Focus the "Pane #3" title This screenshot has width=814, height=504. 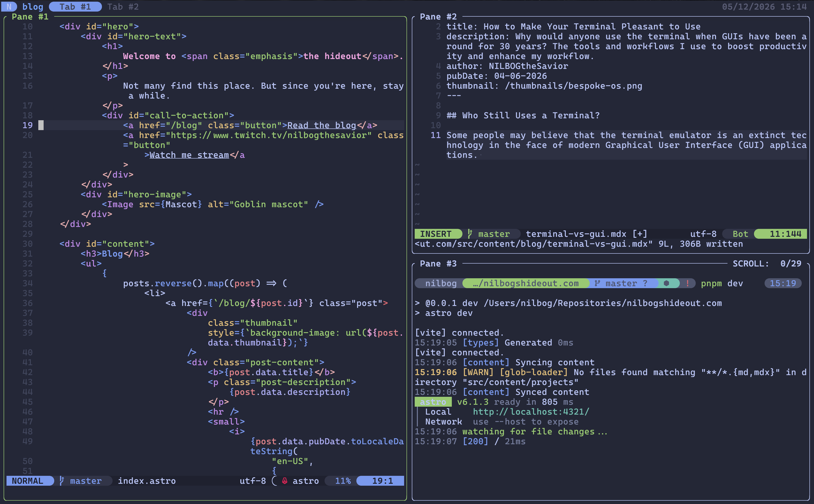coord(438,264)
